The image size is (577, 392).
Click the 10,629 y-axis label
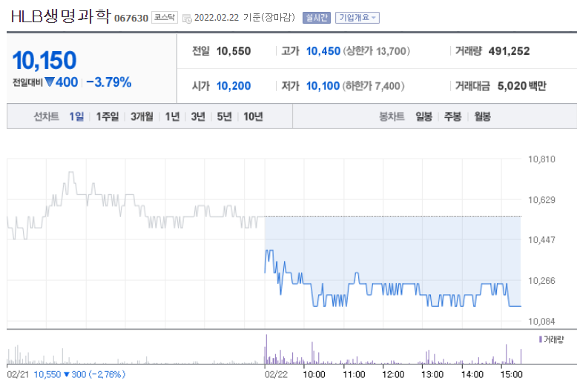pos(541,200)
